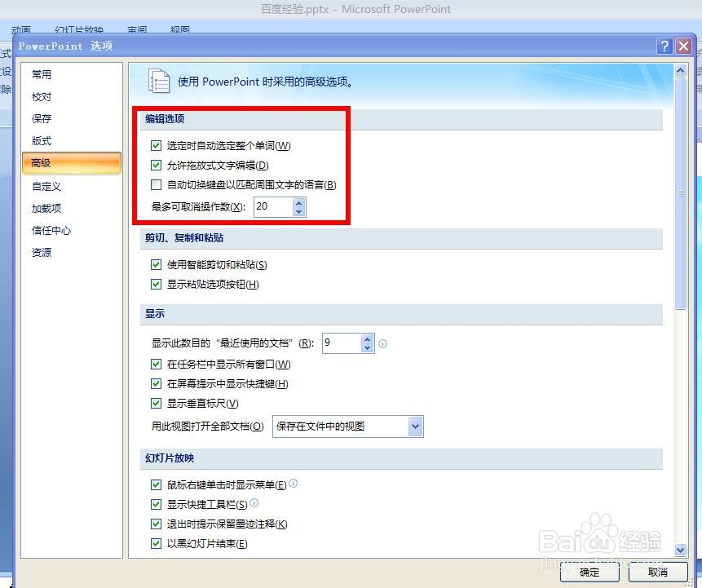Select 加载项 category in sidebar
This screenshot has height=588, width=702.
[72, 208]
